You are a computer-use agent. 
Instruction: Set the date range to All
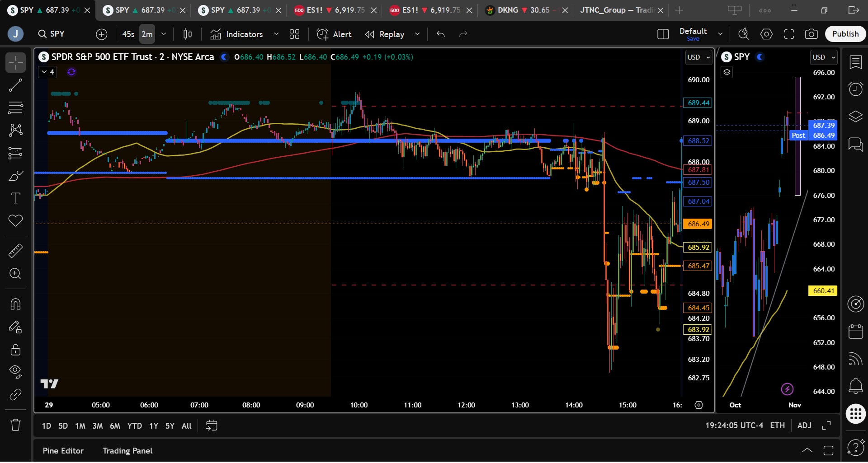pos(186,426)
